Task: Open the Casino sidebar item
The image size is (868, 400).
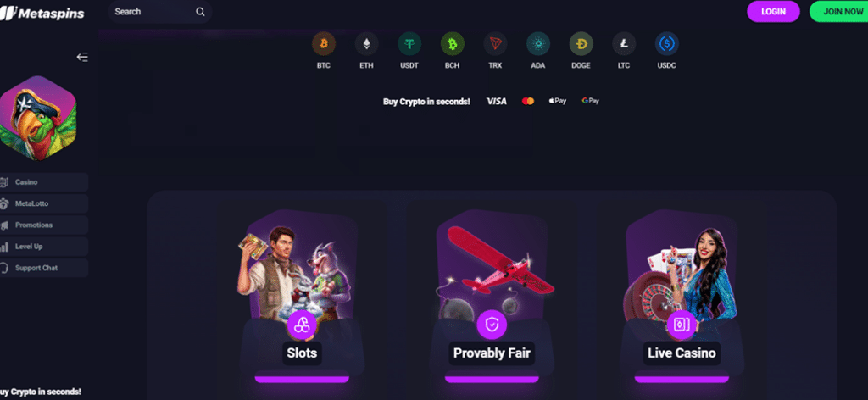Action: (x=44, y=182)
